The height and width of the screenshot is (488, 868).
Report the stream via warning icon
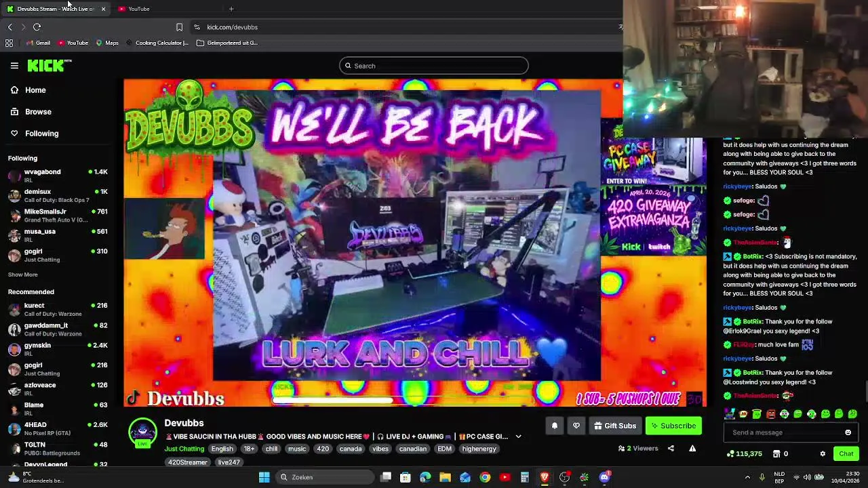point(692,448)
